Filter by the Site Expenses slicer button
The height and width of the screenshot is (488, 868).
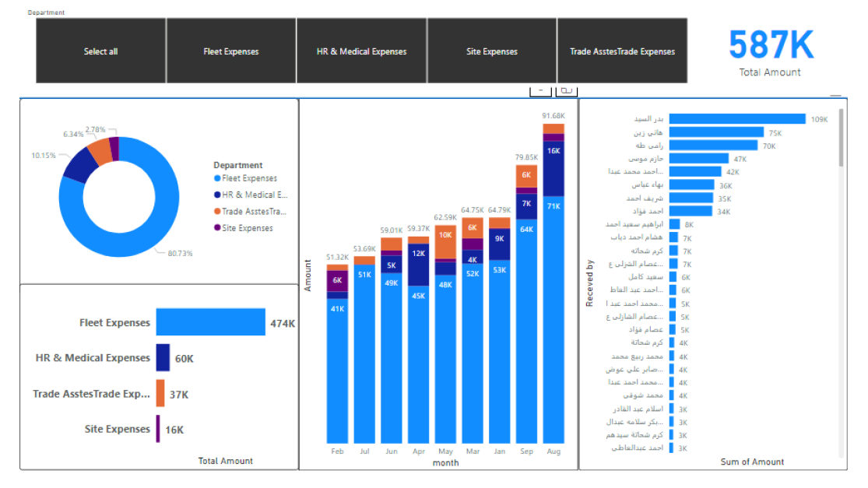[491, 51]
